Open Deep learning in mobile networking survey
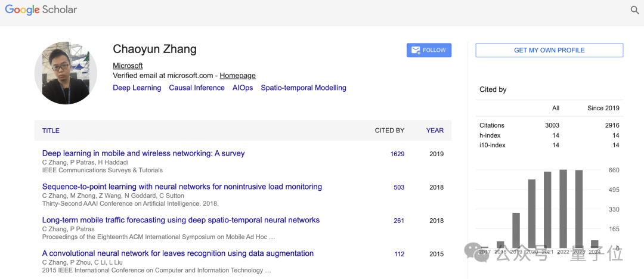Viewport: 644px width, 279px height. tap(143, 153)
